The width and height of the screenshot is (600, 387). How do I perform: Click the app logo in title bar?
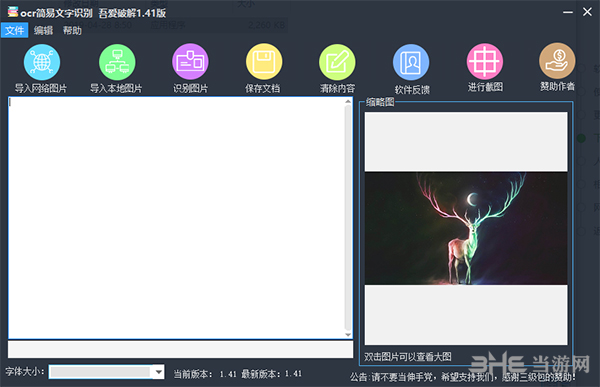[13, 12]
